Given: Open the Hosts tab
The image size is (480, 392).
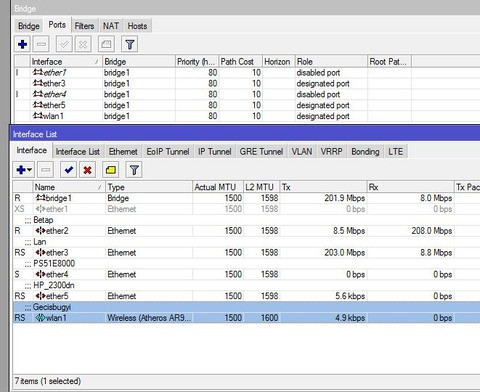Looking at the screenshot, I should click(137, 26).
